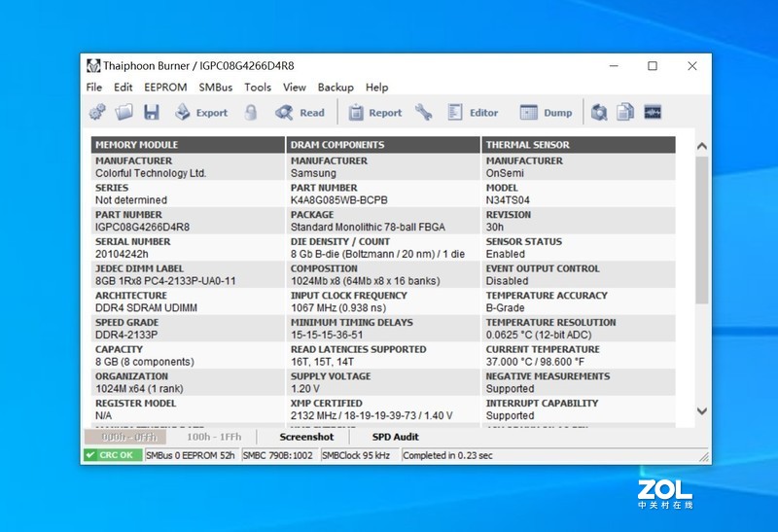Select organization 1024M x64 (1 rank)
The image size is (778, 532).
[139, 389]
